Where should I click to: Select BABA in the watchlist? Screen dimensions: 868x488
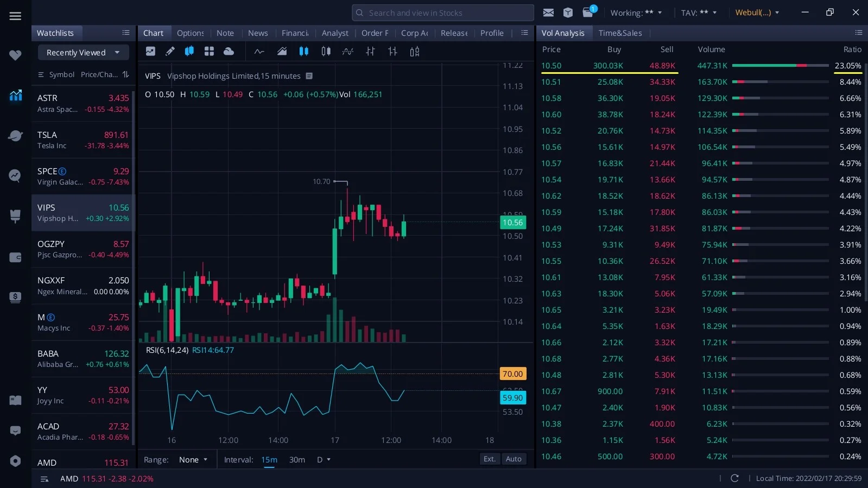coord(83,359)
